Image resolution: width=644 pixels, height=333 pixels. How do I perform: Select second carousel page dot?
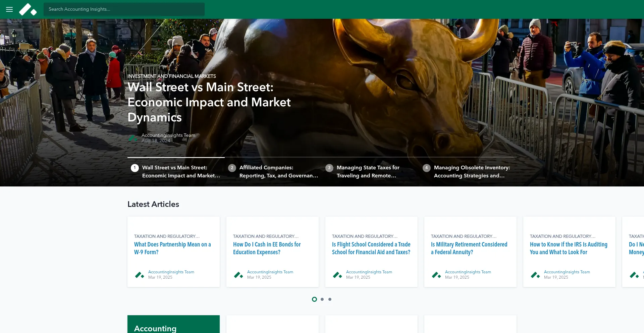coord(322,299)
